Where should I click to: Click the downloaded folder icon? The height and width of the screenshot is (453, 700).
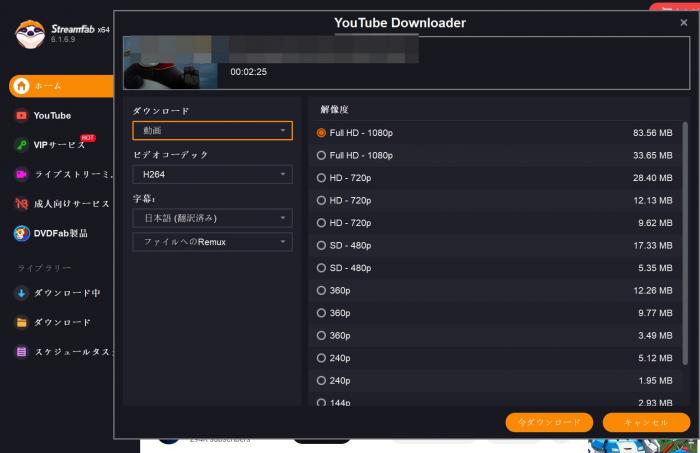tap(21, 322)
